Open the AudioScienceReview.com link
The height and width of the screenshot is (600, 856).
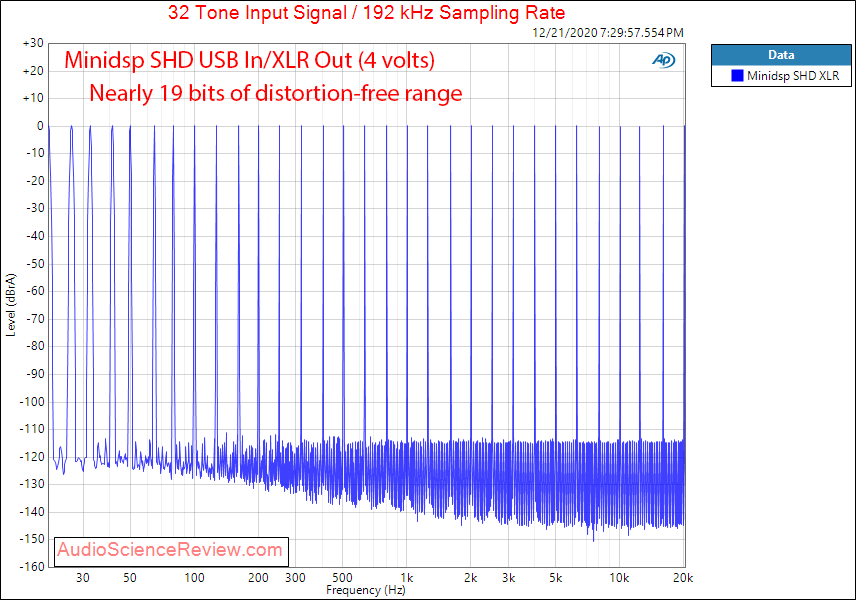point(168,551)
